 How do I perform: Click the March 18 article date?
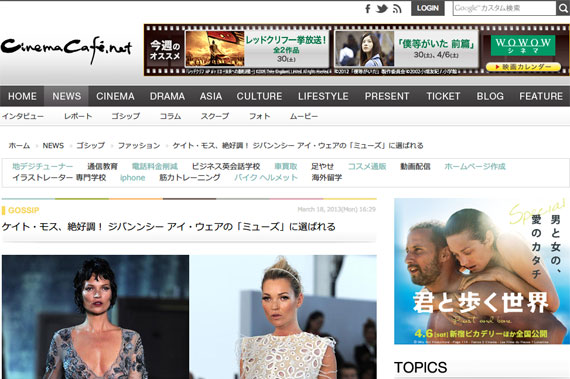click(337, 209)
